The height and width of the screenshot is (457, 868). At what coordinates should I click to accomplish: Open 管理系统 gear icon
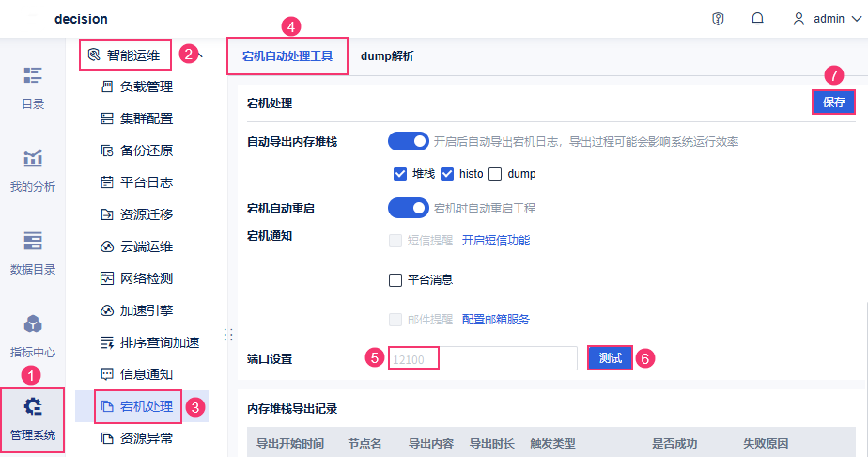click(33, 407)
